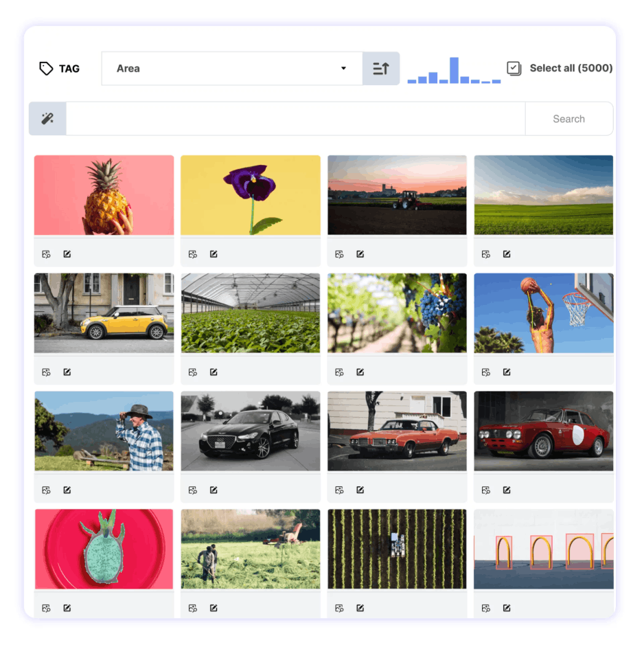Edit the farmer in plaid shirt image
This screenshot has width=644, height=645.
click(x=67, y=490)
